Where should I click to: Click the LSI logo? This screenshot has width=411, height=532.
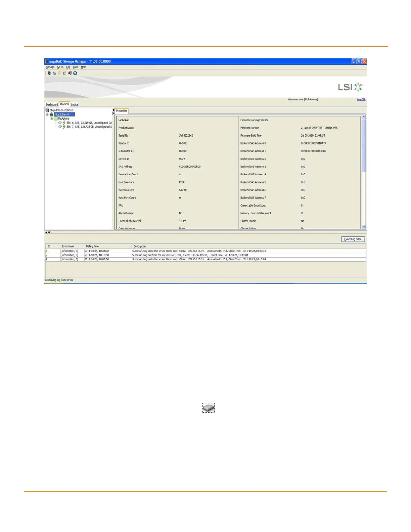(x=351, y=87)
